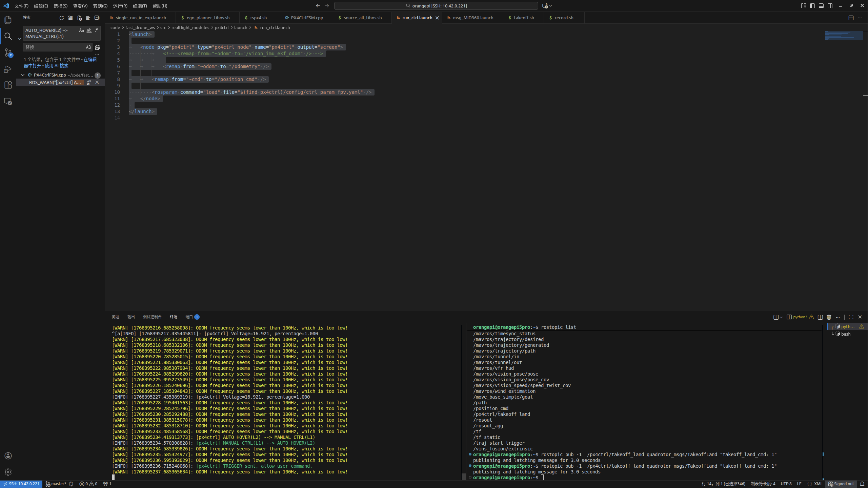Open the Explorer view in the activity bar
The image size is (868, 488).
point(8,20)
